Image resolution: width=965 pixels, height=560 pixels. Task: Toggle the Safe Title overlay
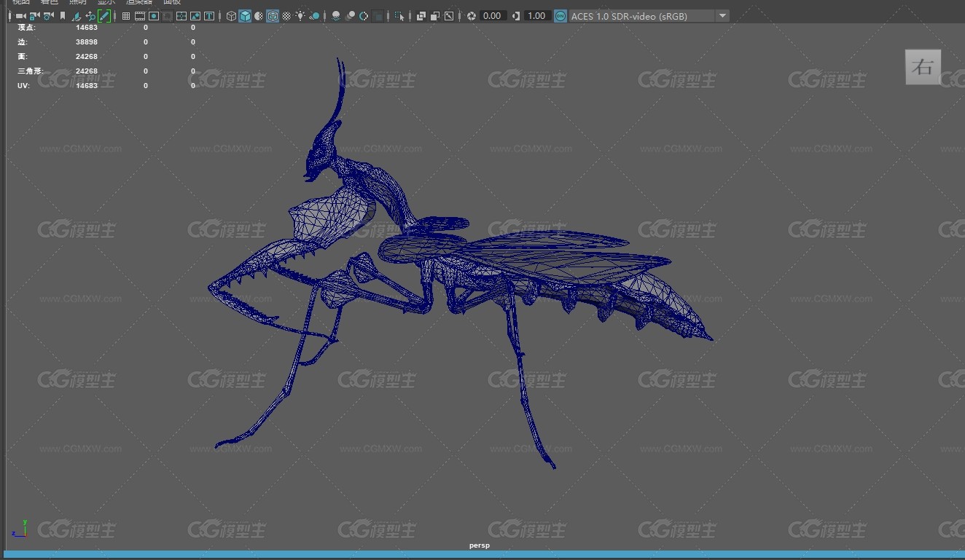pyautogui.click(x=209, y=15)
